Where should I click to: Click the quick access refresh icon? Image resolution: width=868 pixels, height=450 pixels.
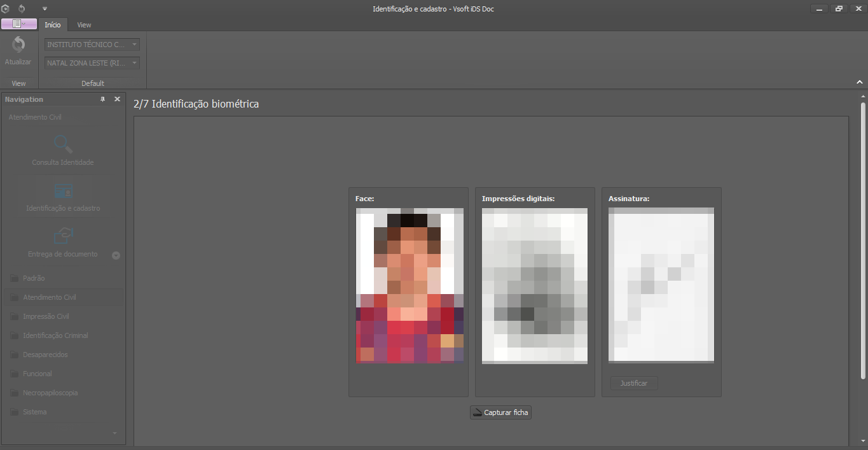pyautogui.click(x=22, y=8)
